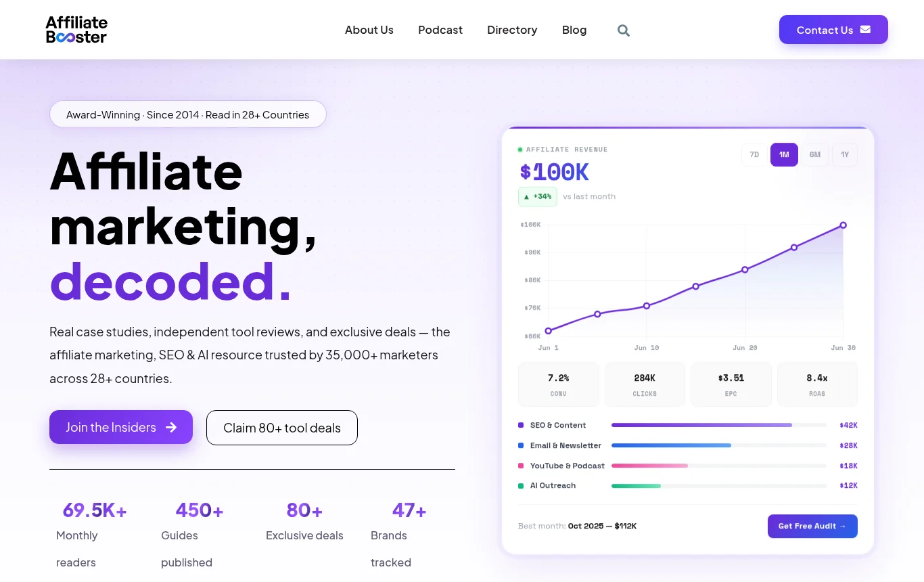Click the Email & Newsletter progress bar

pos(719,445)
